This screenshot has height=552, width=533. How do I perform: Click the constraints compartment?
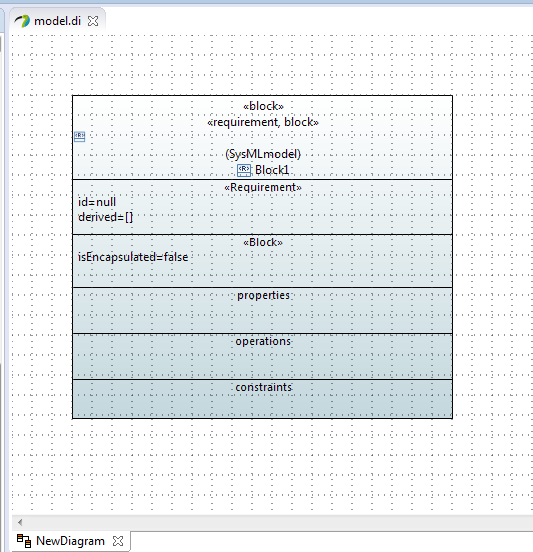point(263,399)
